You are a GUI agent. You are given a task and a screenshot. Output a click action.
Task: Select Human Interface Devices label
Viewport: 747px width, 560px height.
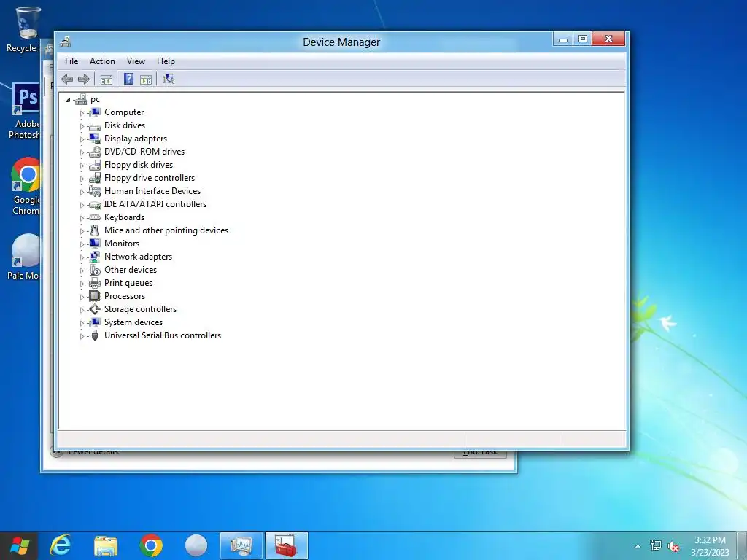152,191
